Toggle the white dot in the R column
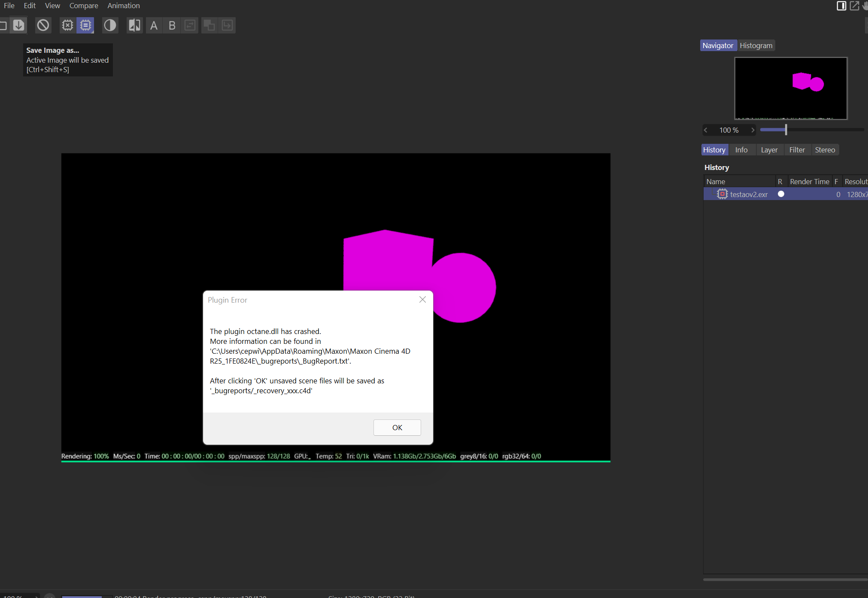This screenshot has width=868, height=598. [781, 194]
